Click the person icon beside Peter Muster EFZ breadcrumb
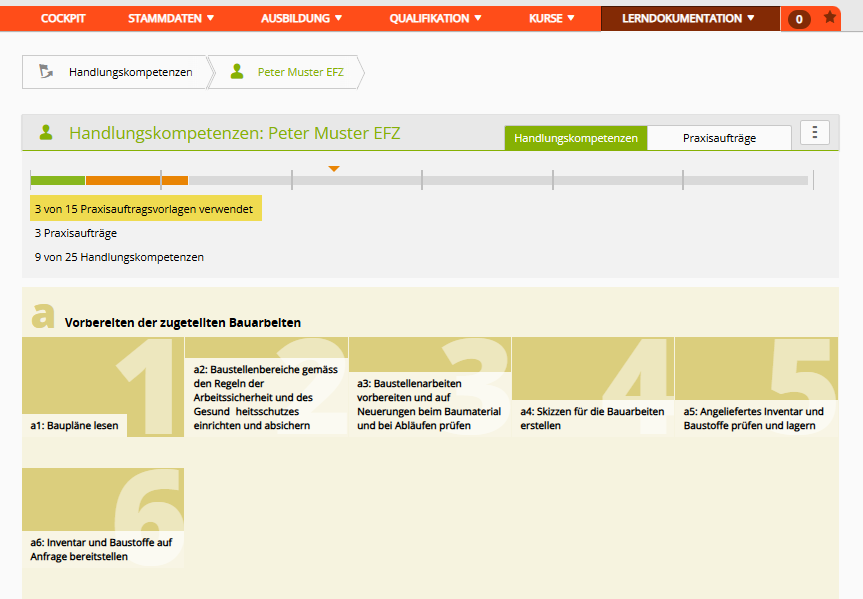Image resolution: width=863 pixels, height=599 pixels. click(237, 72)
